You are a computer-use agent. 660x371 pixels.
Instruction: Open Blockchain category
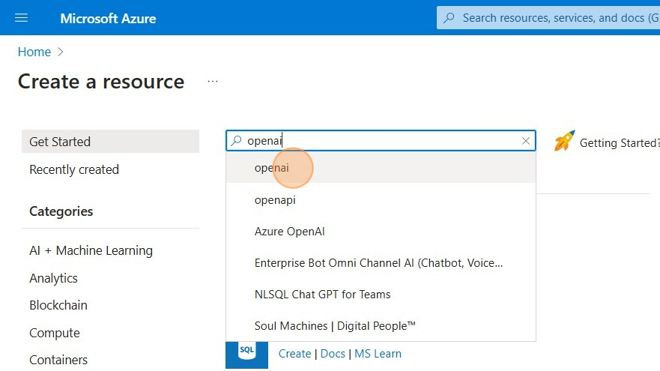59,305
